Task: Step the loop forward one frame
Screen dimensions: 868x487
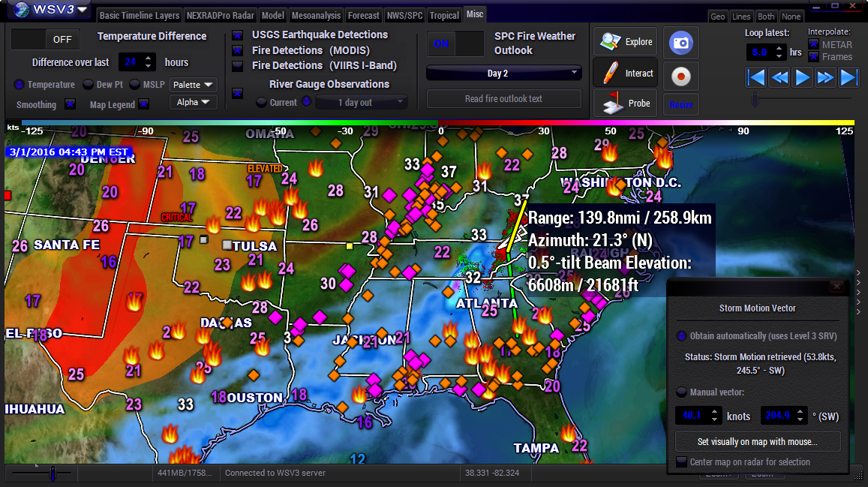Action: [825, 77]
